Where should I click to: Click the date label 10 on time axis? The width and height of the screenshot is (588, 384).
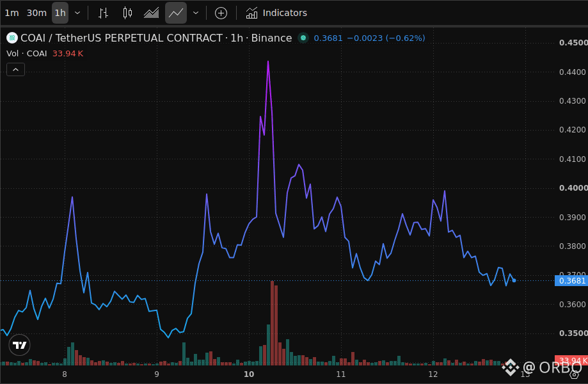tap(249, 374)
